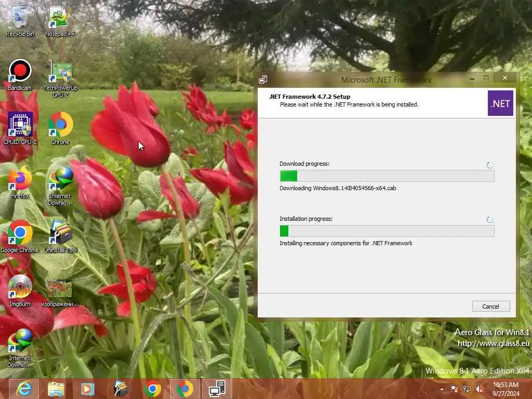
Task: Click the 'Download progress:' label
Action: tap(304, 164)
